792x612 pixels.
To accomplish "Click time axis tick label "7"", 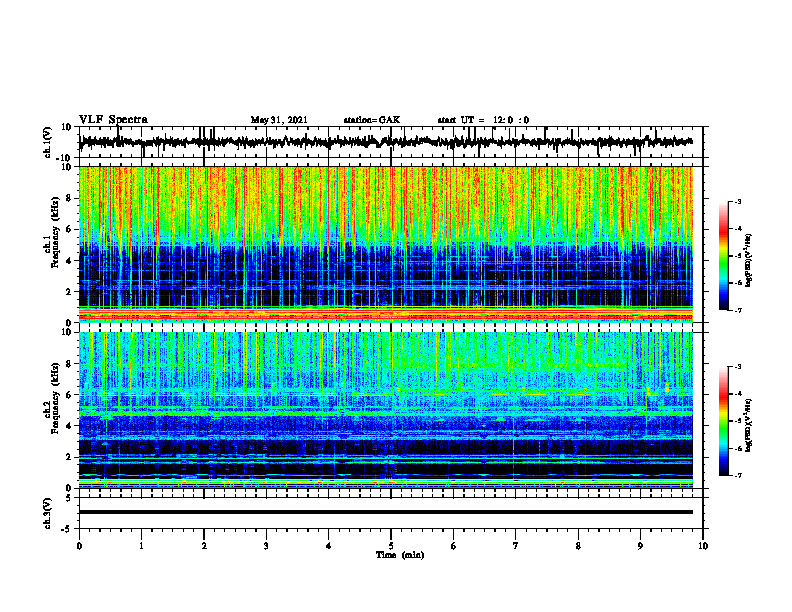I will [516, 546].
